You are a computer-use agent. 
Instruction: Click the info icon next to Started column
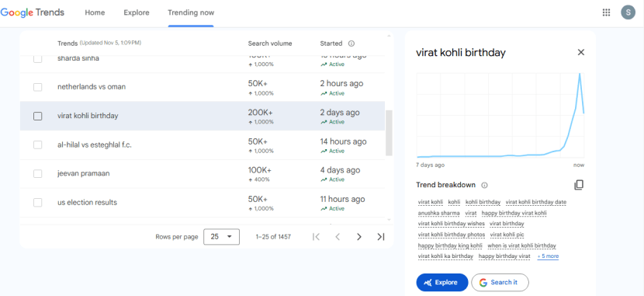pos(351,44)
